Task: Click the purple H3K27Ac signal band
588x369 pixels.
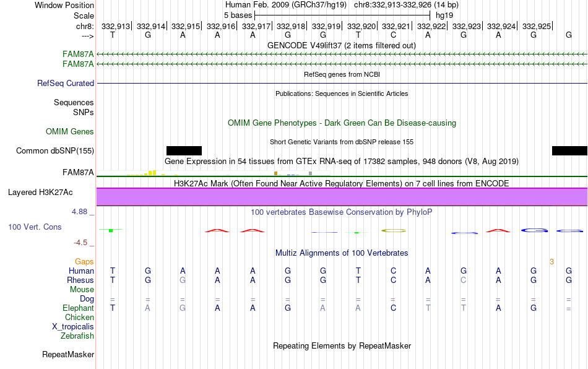Action: (x=342, y=197)
